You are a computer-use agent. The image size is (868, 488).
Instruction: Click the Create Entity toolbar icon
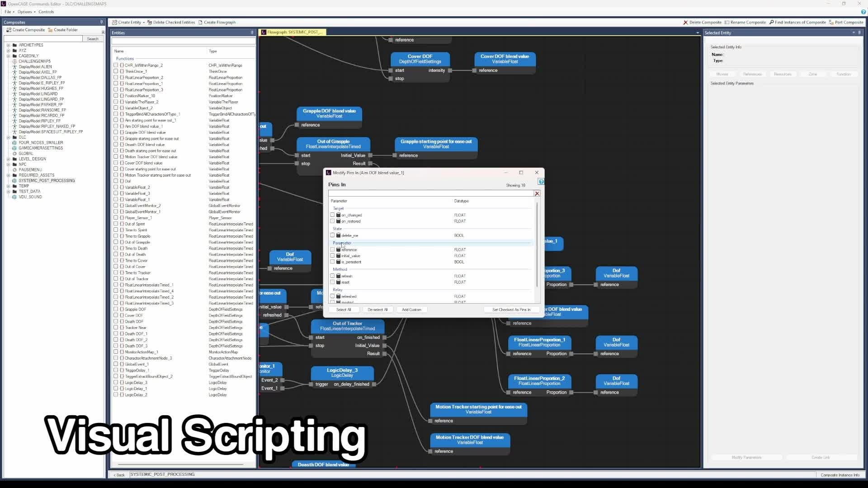pyautogui.click(x=114, y=22)
